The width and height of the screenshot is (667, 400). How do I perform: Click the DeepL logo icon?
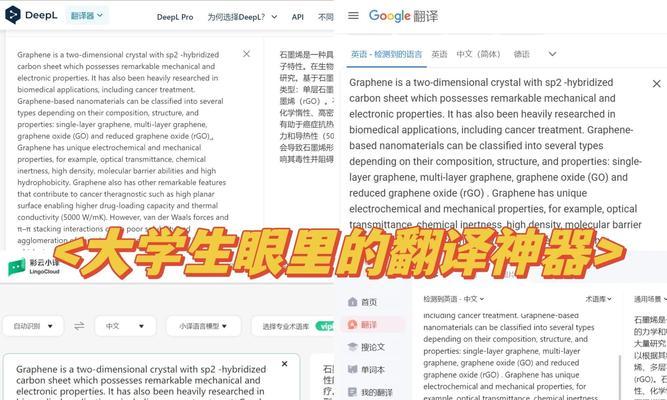[13, 15]
